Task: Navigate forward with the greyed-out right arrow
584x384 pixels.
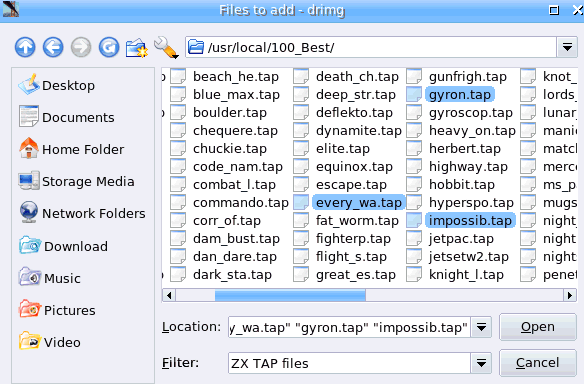Action: pyautogui.click(x=81, y=47)
